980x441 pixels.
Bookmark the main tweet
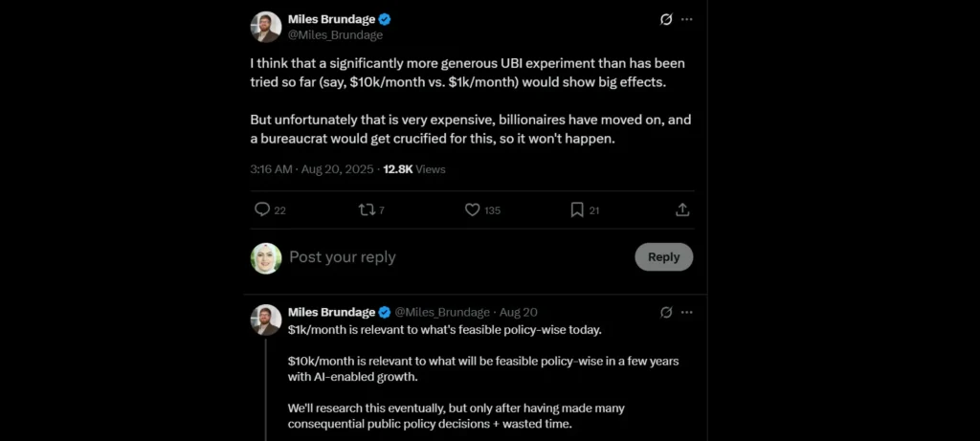click(577, 209)
